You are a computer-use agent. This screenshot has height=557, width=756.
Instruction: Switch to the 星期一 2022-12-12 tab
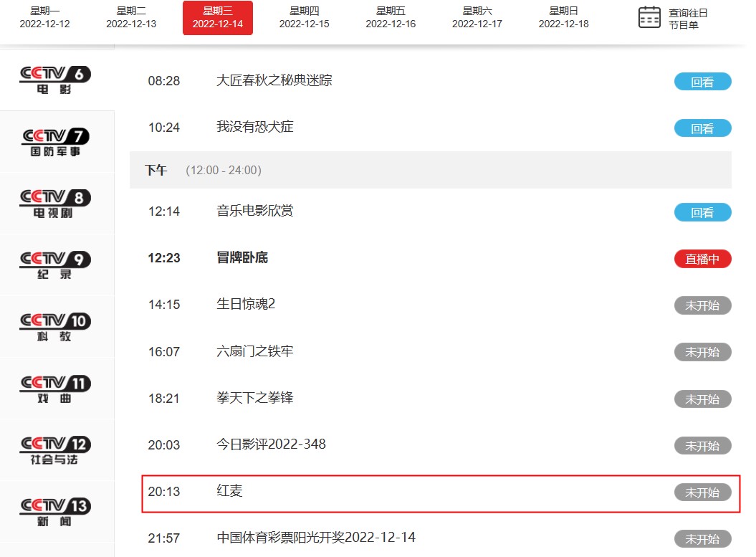click(45, 17)
